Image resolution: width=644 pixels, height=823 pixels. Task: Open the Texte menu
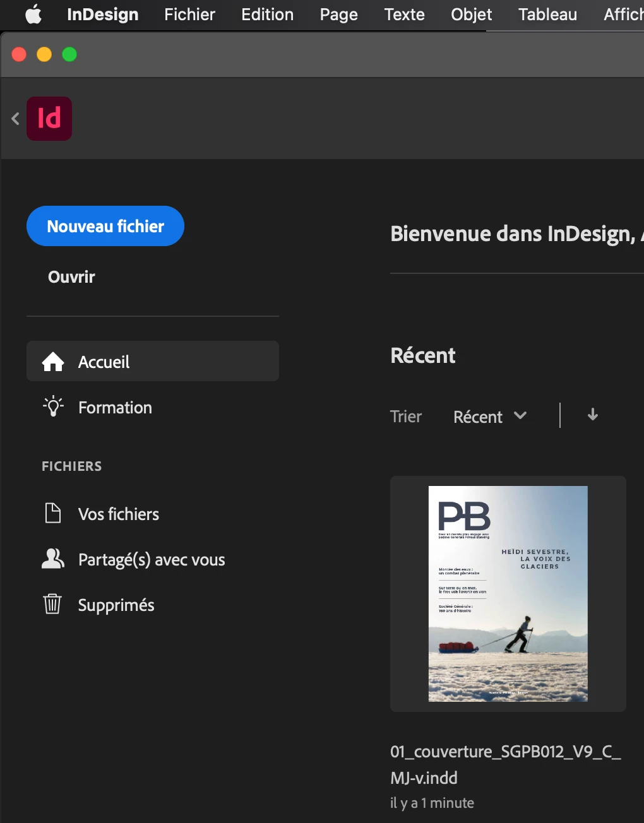click(x=404, y=15)
